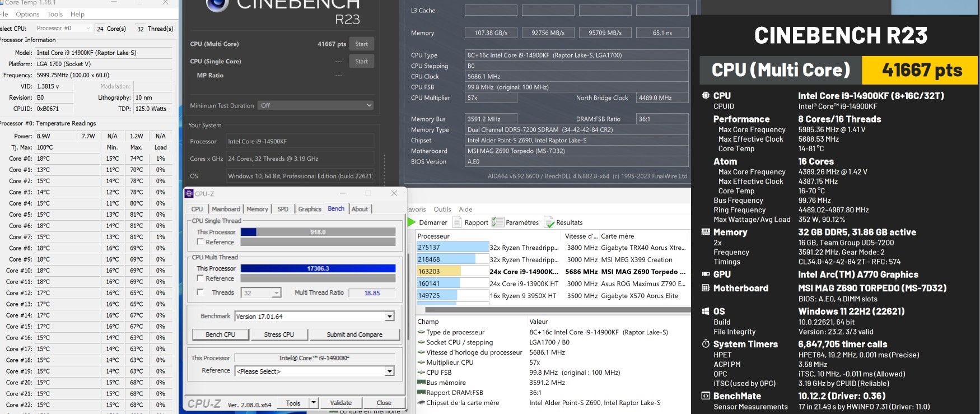Click the CPU Multi Thread score bar
This screenshot has height=414, width=980.
pyautogui.click(x=318, y=268)
